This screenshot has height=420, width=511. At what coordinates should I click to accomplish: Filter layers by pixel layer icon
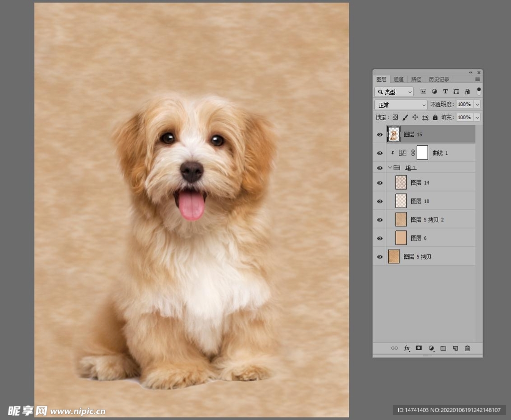423,92
